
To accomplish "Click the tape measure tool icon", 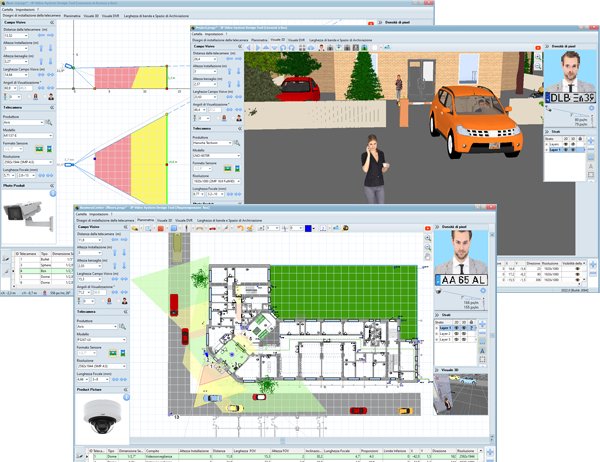I will [345, 228].
